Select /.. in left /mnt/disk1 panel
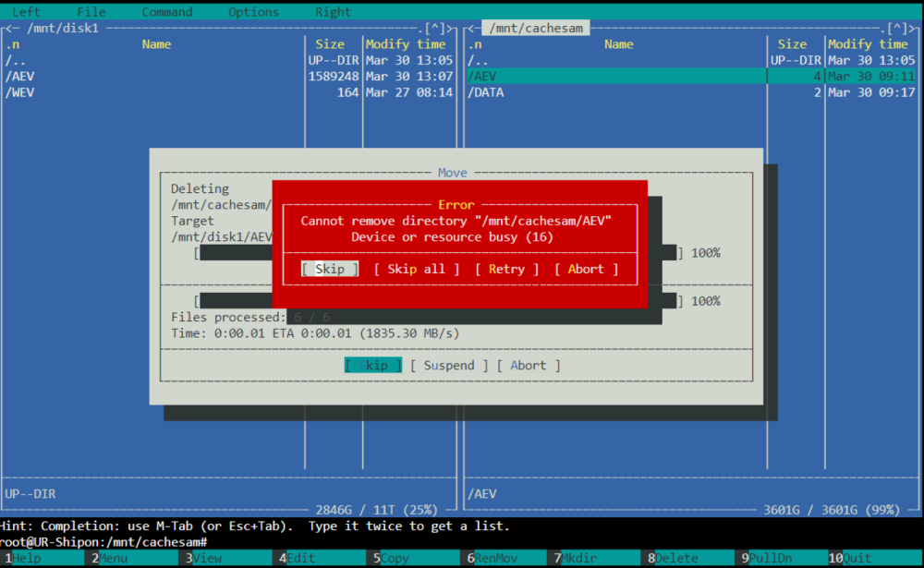This screenshot has width=924, height=568. 229,61
